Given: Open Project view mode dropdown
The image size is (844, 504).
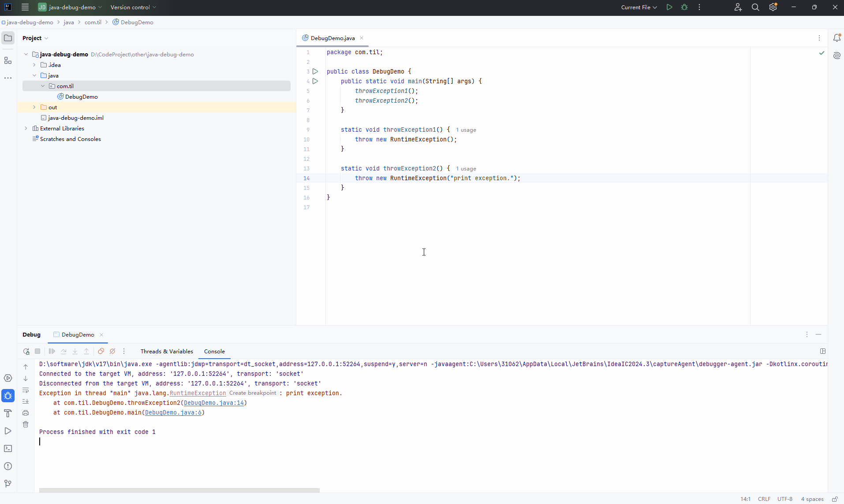Looking at the screenshot, I should click(x=35, y=38).
